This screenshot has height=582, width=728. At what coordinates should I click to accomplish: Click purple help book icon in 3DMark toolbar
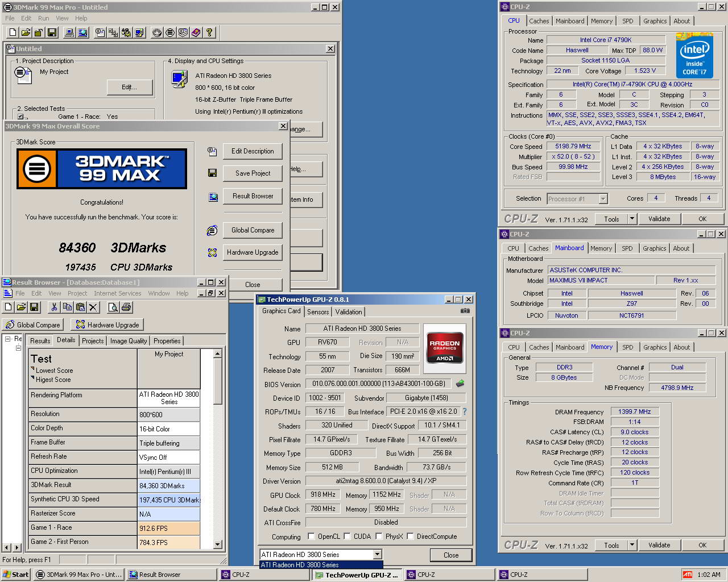196,33
